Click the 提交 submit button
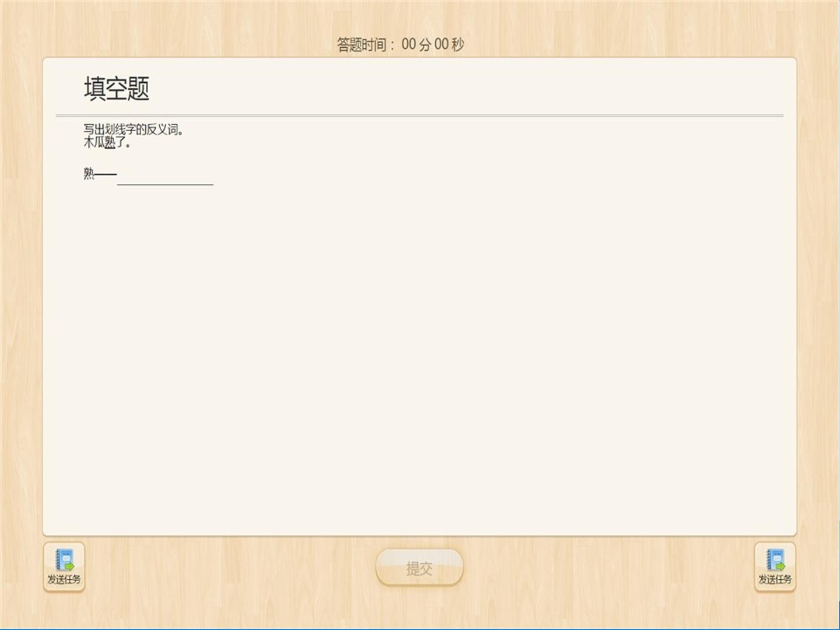Image resolution: width=840 pixels, height=630 pixels. click(419, 568)
